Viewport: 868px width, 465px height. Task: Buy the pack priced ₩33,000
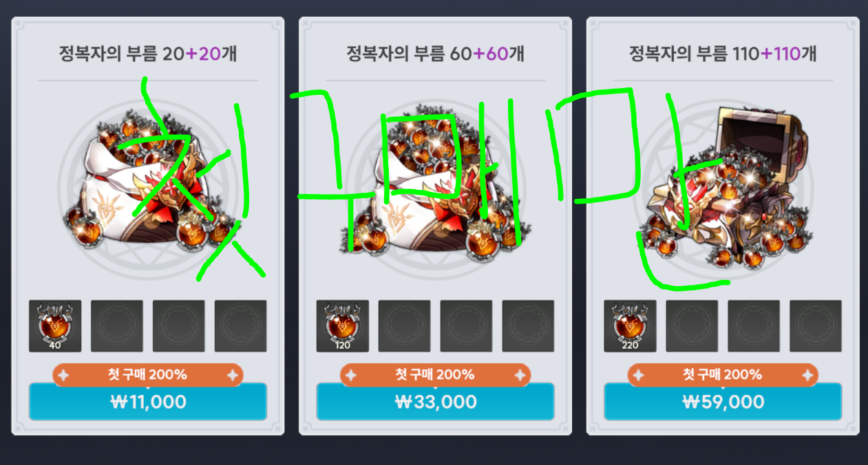pos(435,402)
